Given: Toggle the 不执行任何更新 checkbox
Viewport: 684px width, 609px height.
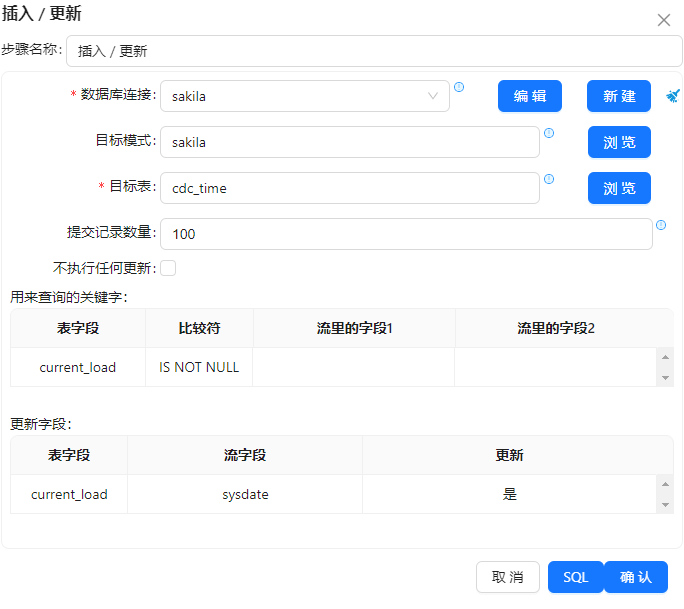Looking at the screenshot, I should [x=168, y=268].
